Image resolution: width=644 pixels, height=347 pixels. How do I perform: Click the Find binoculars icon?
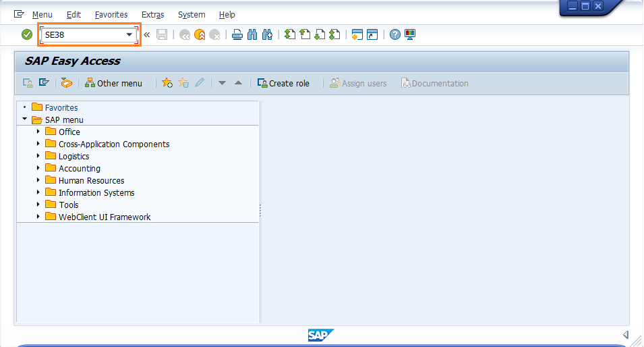point(252,34)
